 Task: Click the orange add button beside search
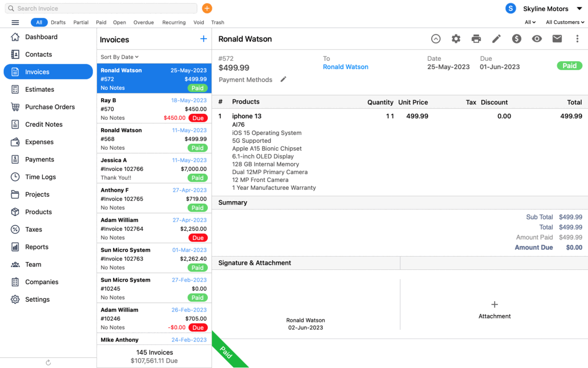pyautogui.click(x=207, y=8)
